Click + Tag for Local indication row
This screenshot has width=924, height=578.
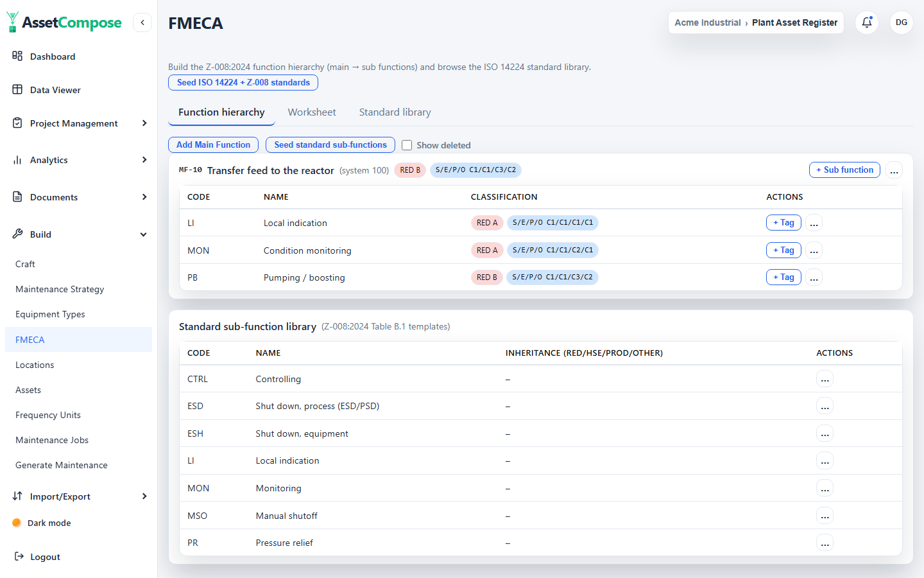783,223
